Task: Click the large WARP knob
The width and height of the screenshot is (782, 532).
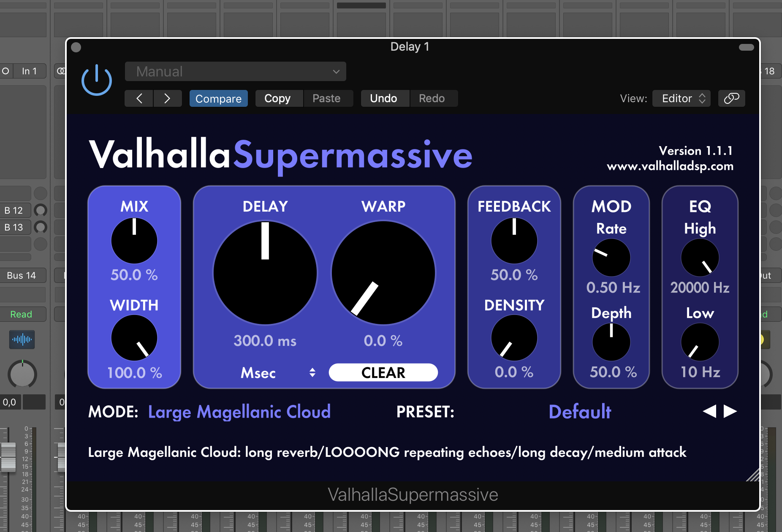Action: [x=383, y=273]
